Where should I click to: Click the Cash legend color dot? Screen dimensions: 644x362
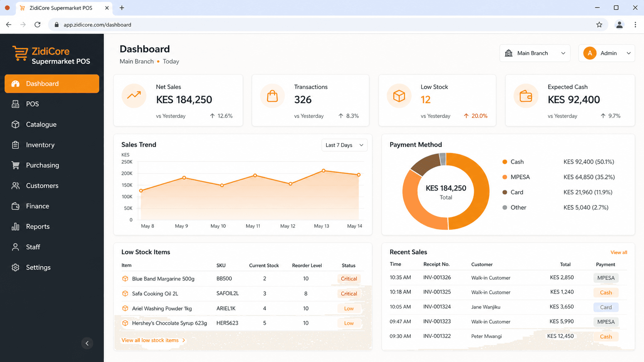(x=505, y=162)
